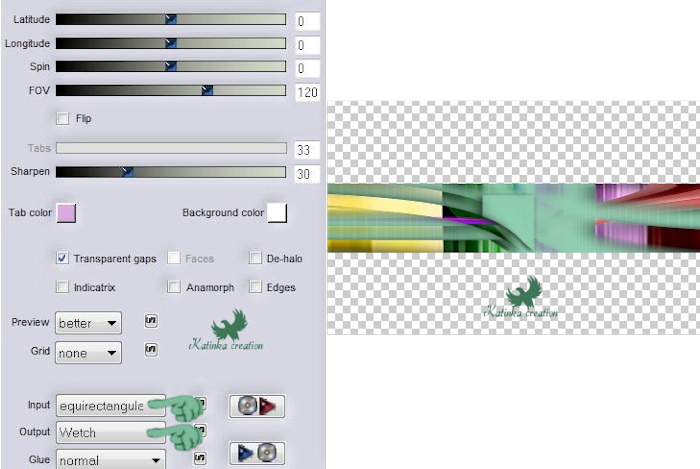Click the FOV slider handle

pyautogui.click(x=207, y=90)
